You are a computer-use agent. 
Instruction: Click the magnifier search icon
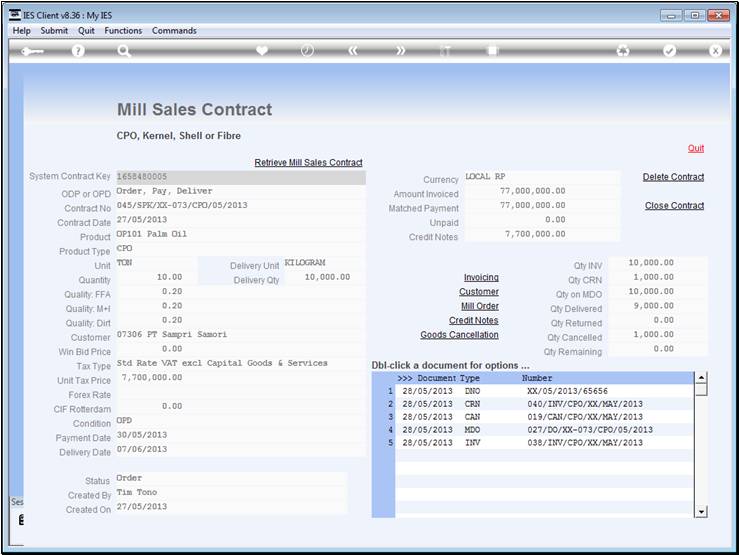[123, 51]
